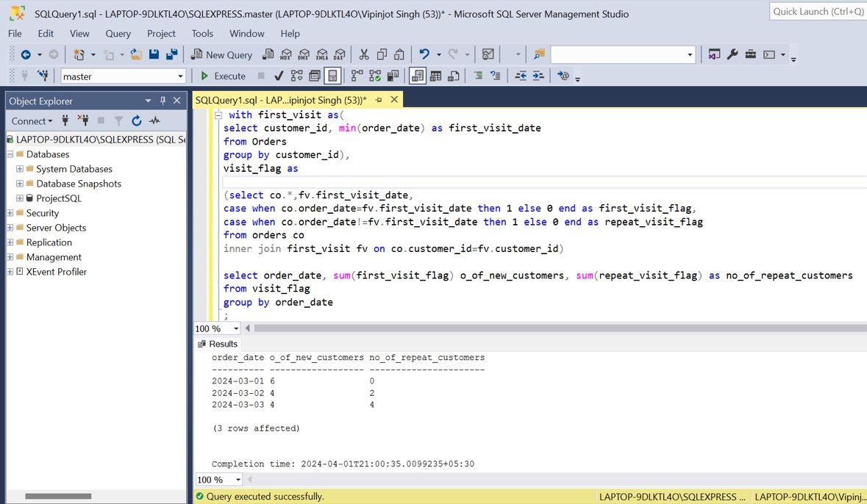
Task: Toggle Results to Text output mode
Action: [x=418, y=76]
